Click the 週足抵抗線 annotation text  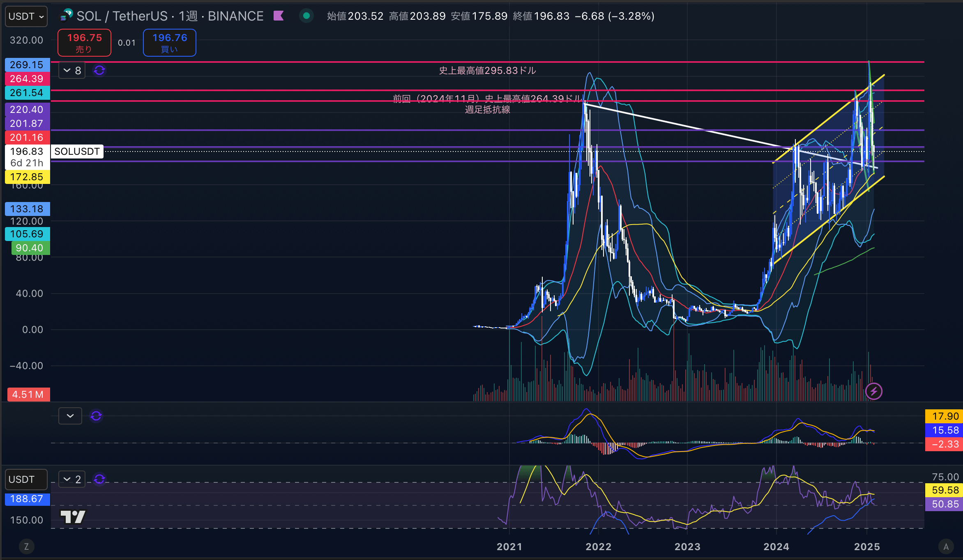pyautogui.click(x=488, y=110)
